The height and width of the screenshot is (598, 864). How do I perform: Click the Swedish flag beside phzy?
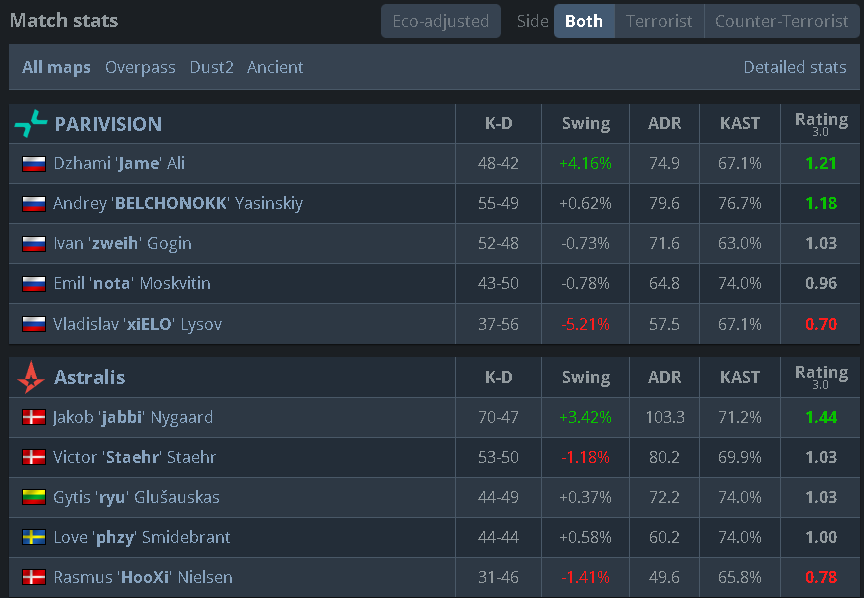[x=35, y=538]
